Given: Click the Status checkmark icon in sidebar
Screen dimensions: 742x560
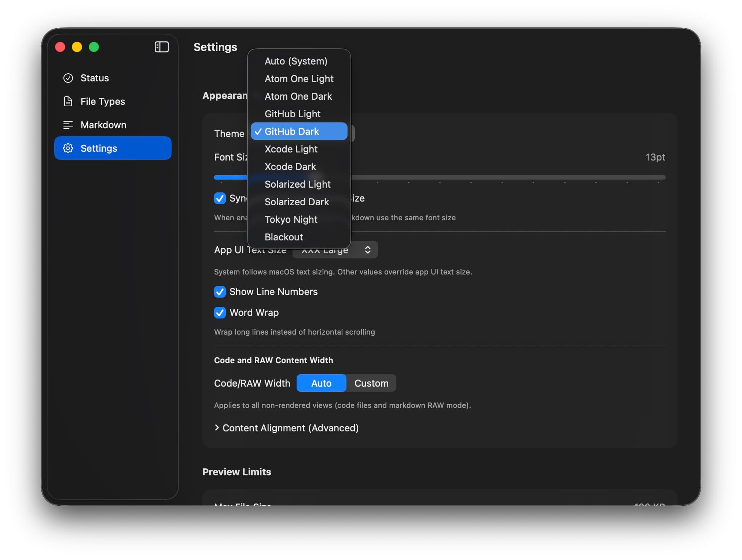Looking at the screenshot, I should click(68, 78).
